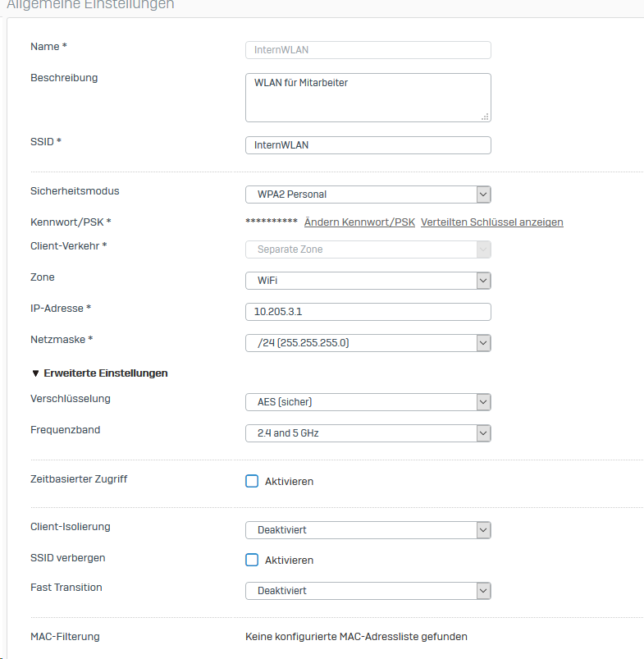This screenshot has width=644, height=659.
Task: Click the Ändern Kennwort/PSK link
Action: pyautogui.click(x=359, y=222)
